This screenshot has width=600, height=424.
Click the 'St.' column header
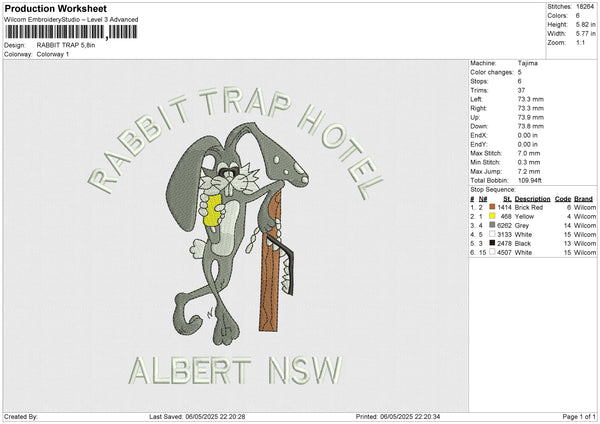point(507,199)
